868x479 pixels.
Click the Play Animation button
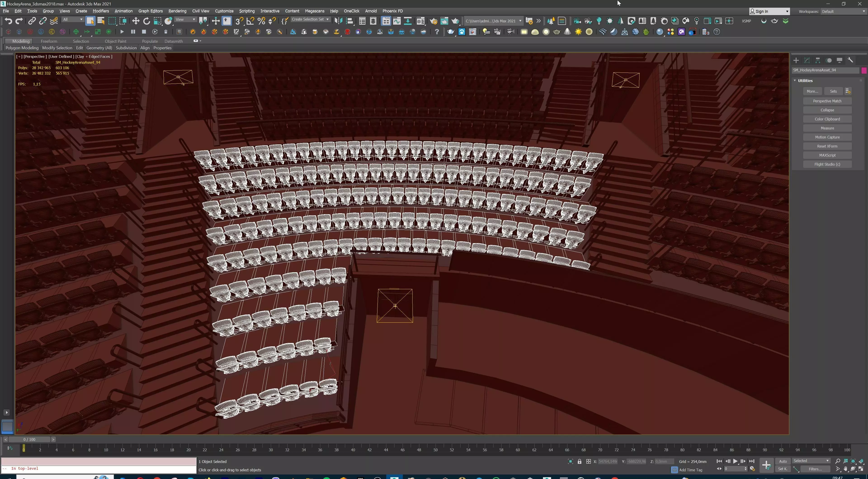pyautogui.click(x=735, y=461)
